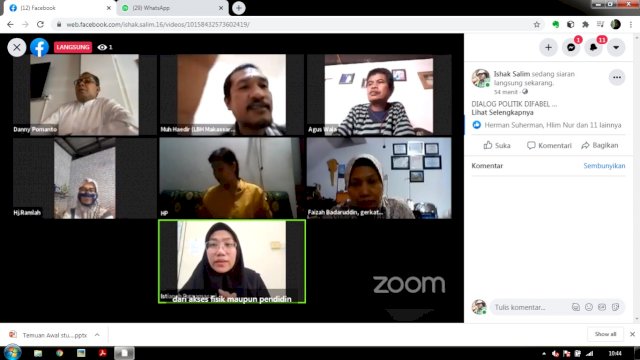The width and height of the screenshot is (640, 360).
Task: Open the browser extensions puzzle icon
Action: pyautogui.click(x=585, y=24)
